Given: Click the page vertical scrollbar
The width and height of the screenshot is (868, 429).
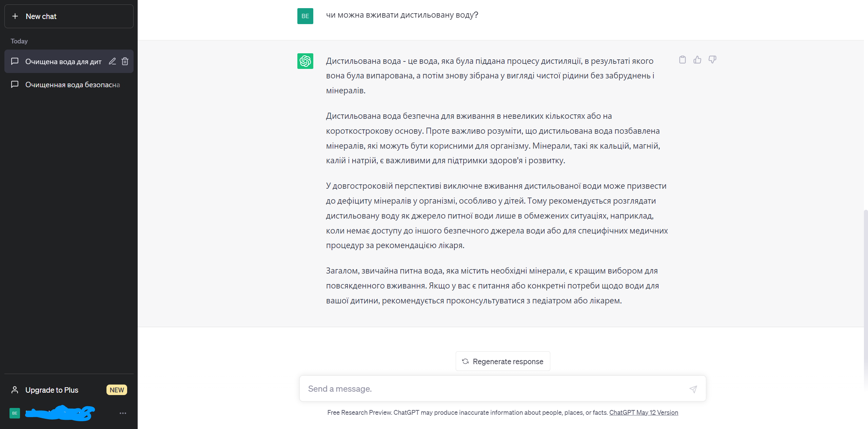Looking at the screenshot, I should tap(865, 299).
